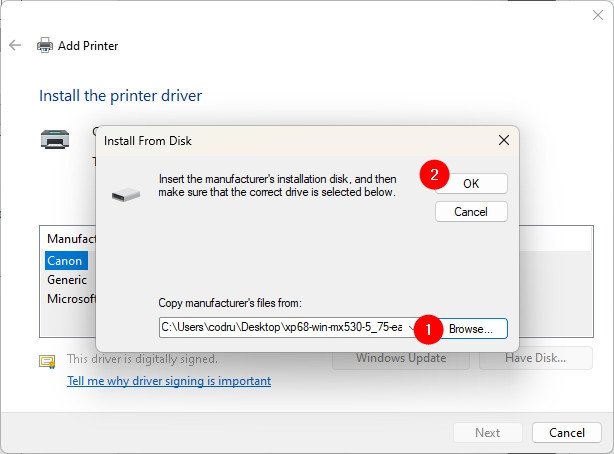Click inside the manufacturer's files path field

280,327
